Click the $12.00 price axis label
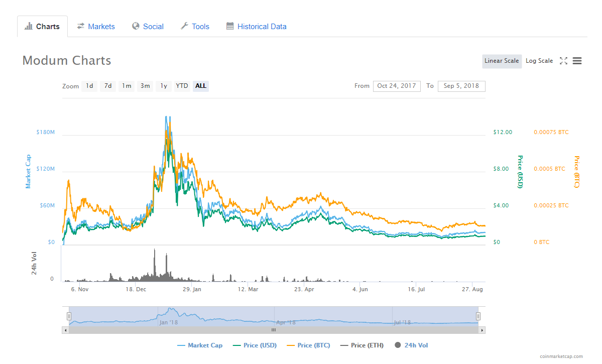Viewport: 602px width, 364px height. click(x=503, y=132)
